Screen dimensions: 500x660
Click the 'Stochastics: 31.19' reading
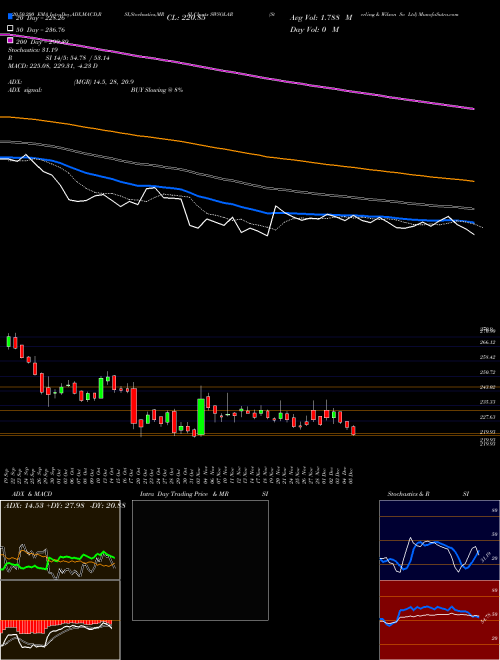33,50
